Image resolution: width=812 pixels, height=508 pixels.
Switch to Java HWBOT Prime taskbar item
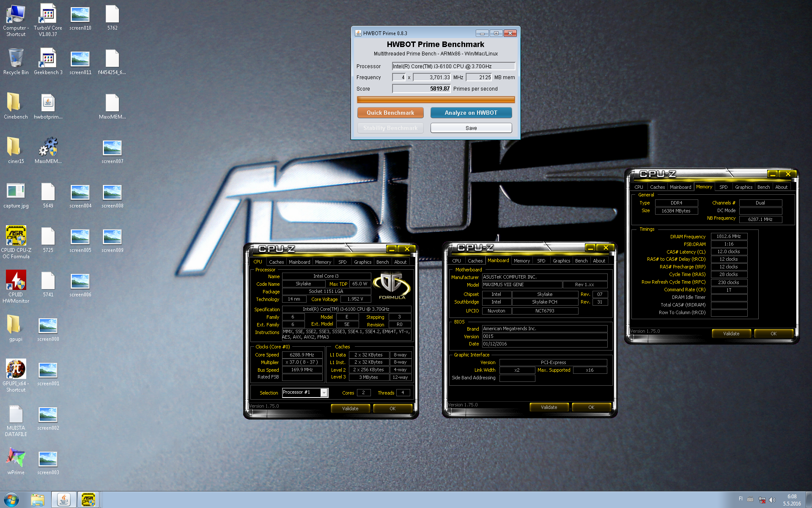click(64, 500)
